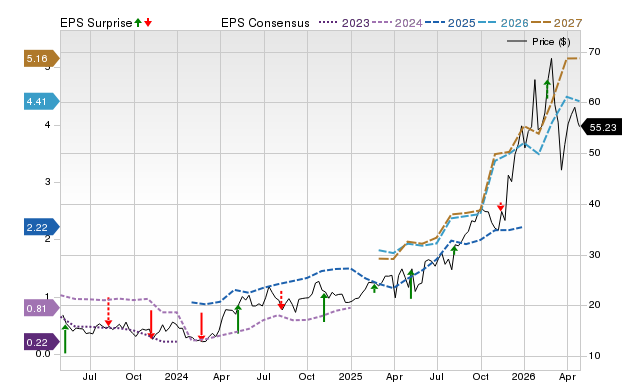
Task: Click the green surprise arrow in August 2025
Action: 454,250
